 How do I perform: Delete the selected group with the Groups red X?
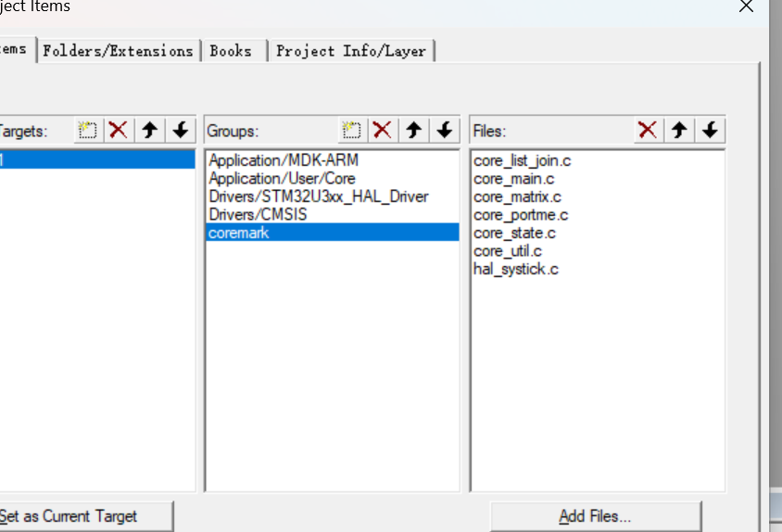click(x=383, y=131)
